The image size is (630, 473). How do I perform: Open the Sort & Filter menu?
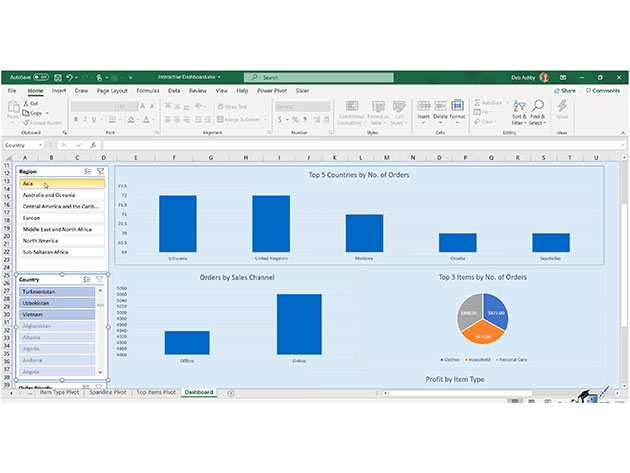519,112
